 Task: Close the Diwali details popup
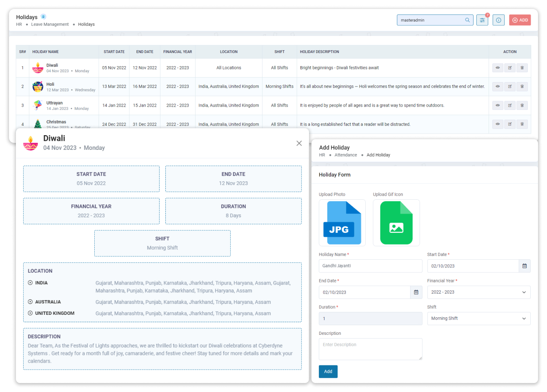[299, 143]
